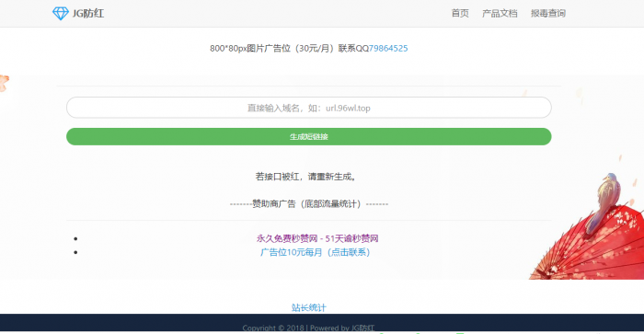Open 永久免费秒赞网 - 51天逾秒赞网 sponsor link

point(317,238)
